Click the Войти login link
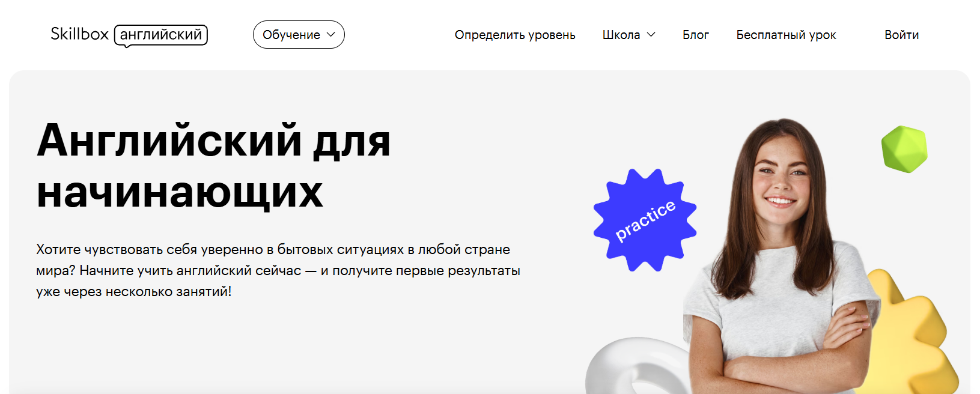Screen dimensions: 980x394 coord(901,35)
